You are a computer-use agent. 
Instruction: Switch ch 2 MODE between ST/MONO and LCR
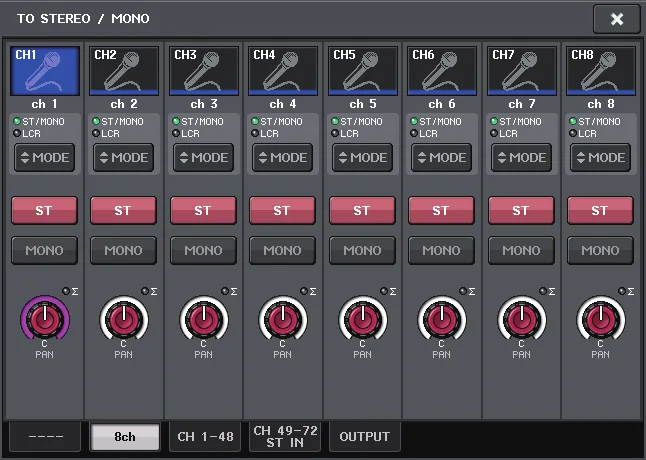click(x=124, y=157)
